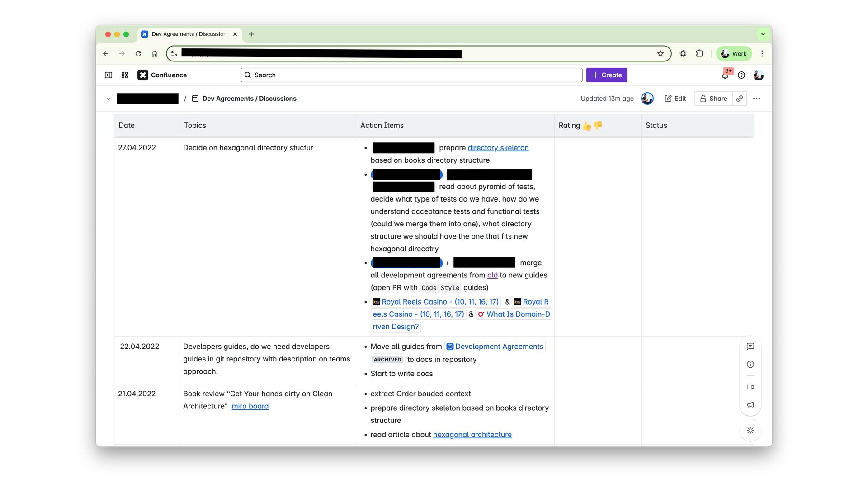Show page details info icon

tap(750, 365)
